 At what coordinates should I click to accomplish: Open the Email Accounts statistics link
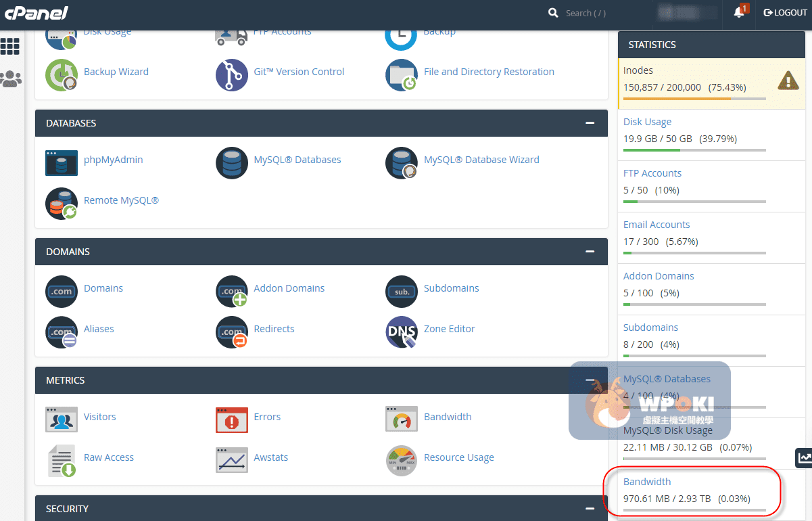pos(656,225)
